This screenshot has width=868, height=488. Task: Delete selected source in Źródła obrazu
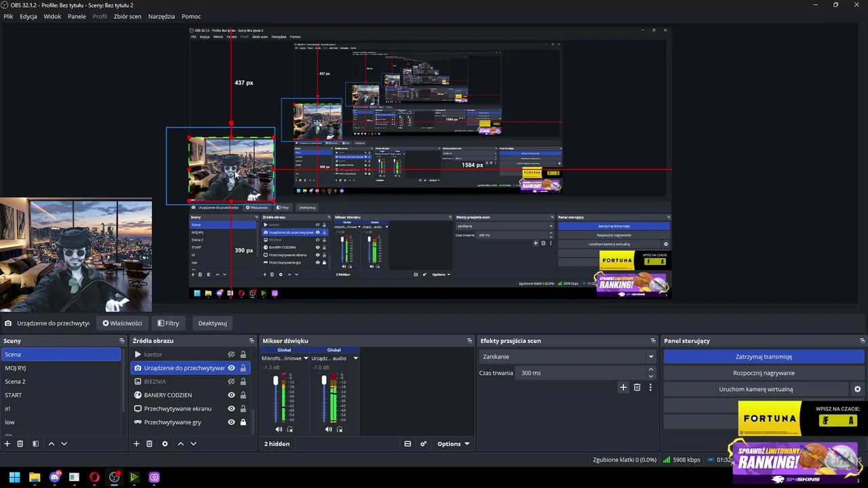149,444
